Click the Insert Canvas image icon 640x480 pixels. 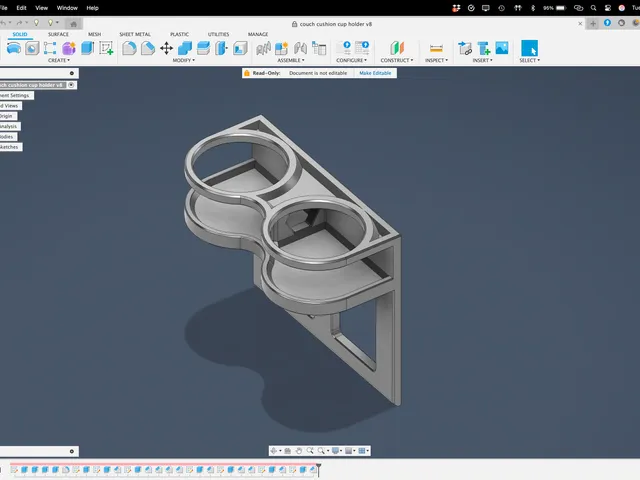502,48
